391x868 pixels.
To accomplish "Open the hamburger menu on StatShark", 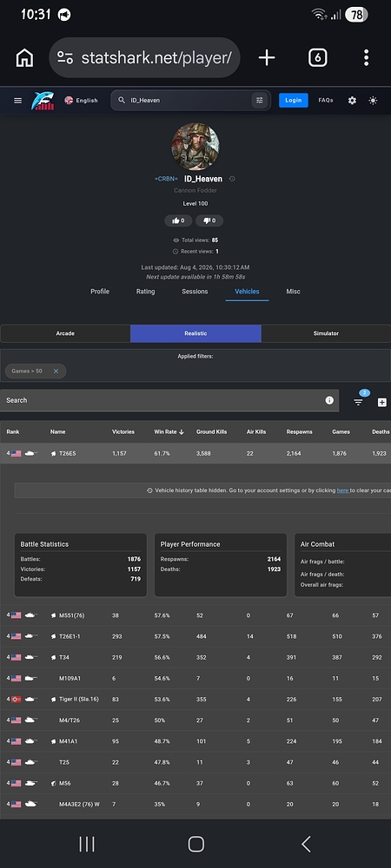I will 17,100.
